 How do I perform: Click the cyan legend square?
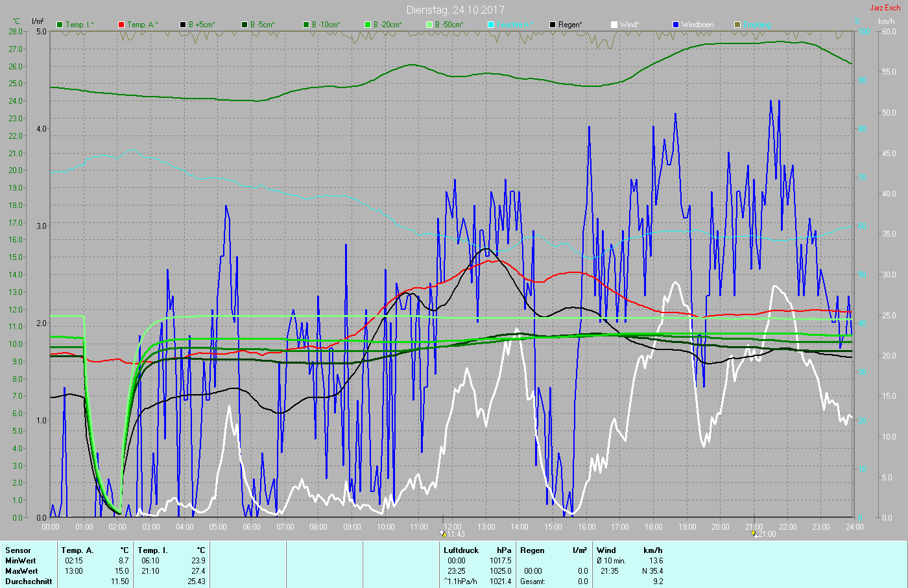pyautogui.click(x=491, y=25)
